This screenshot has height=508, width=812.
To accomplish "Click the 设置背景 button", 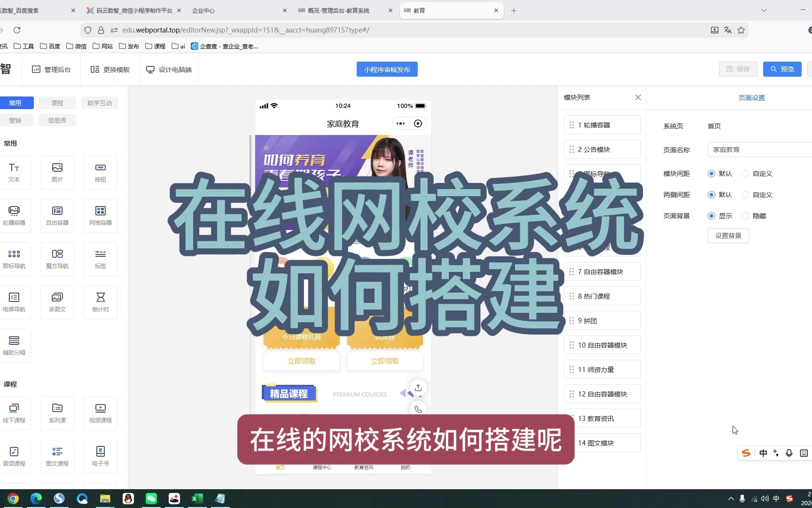I will pyautogui.click(x=728, y=236).
